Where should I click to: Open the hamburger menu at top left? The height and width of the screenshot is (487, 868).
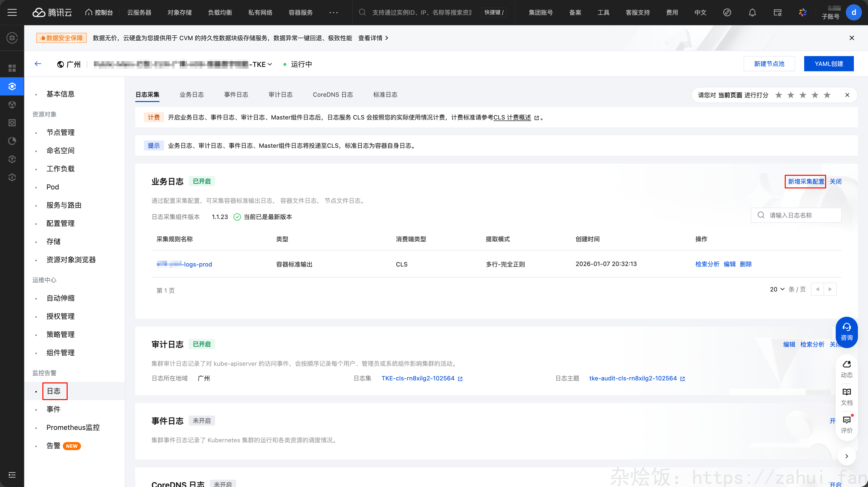coord(12,12)
